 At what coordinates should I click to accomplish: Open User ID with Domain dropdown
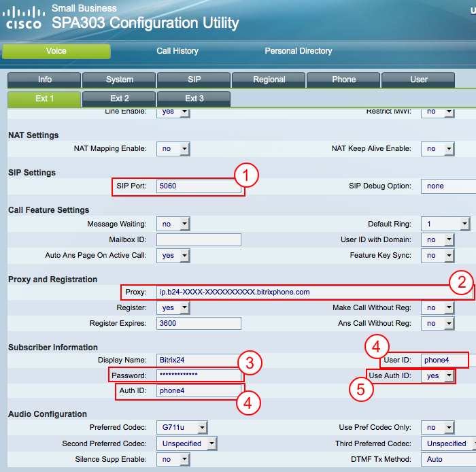point(438,240)
